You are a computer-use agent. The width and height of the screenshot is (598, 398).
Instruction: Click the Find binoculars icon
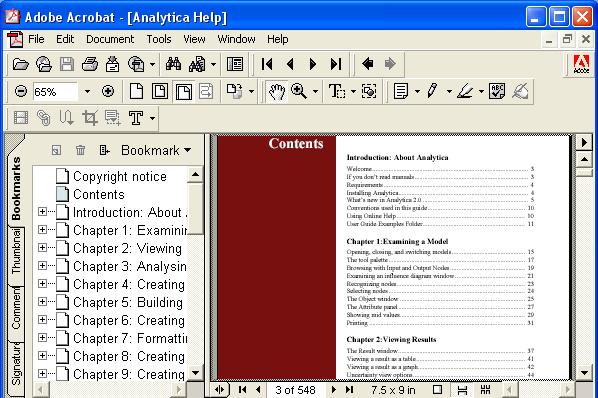tap(173, 64)
